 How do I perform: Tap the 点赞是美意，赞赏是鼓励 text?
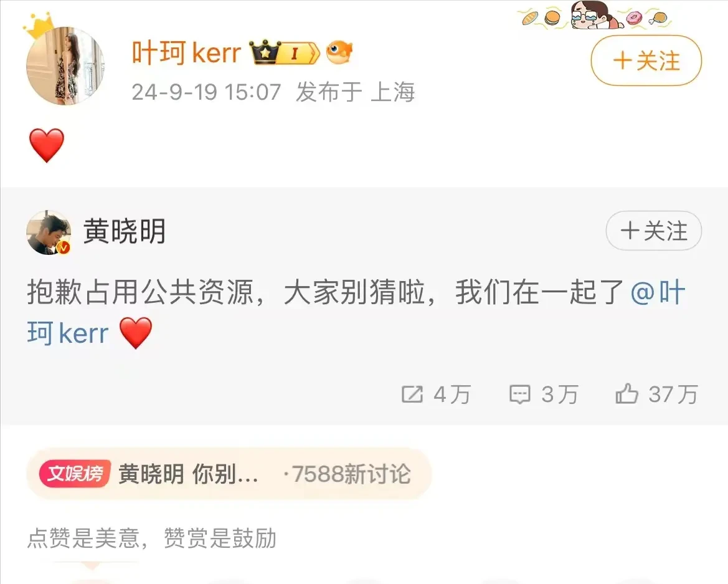point(152,539)
